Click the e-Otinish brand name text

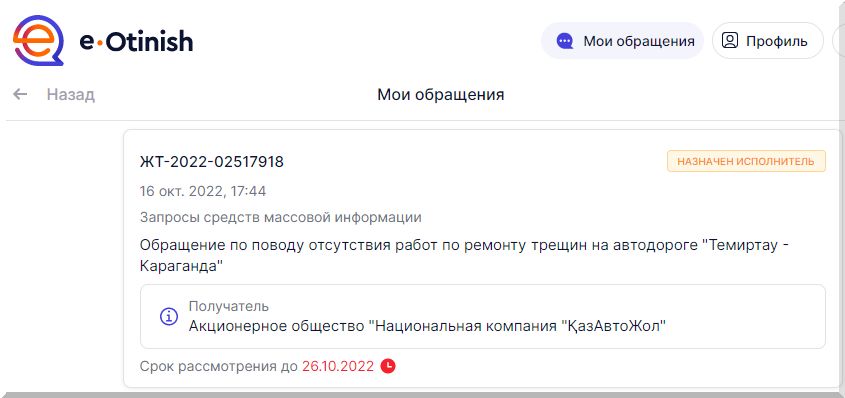pos(136,41)
